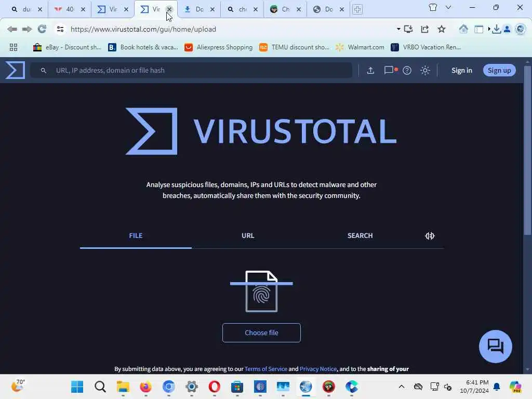Go to homepage with the home icon

click(x=463, y=29)
